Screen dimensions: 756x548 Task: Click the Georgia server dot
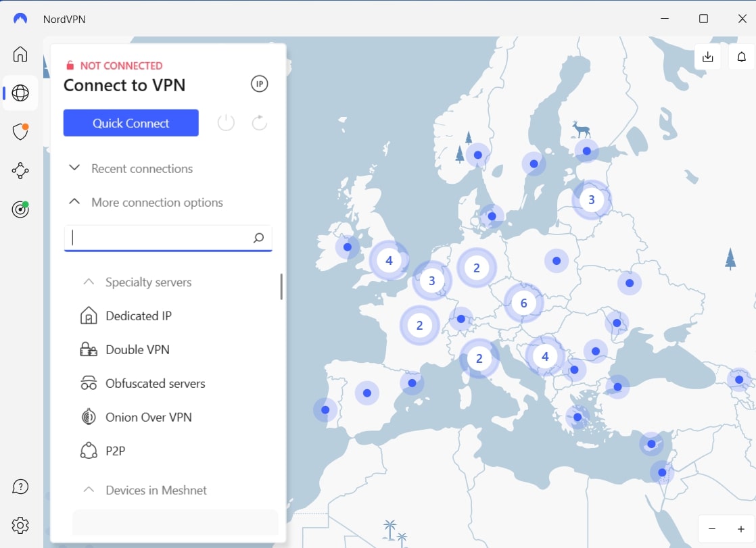coord(739,379)
